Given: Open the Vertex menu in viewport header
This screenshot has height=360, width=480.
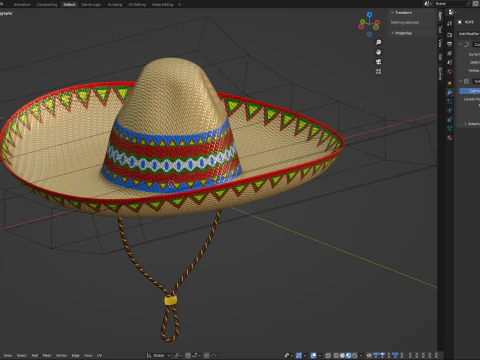Looking at the screenshot, I should point(61,355).
